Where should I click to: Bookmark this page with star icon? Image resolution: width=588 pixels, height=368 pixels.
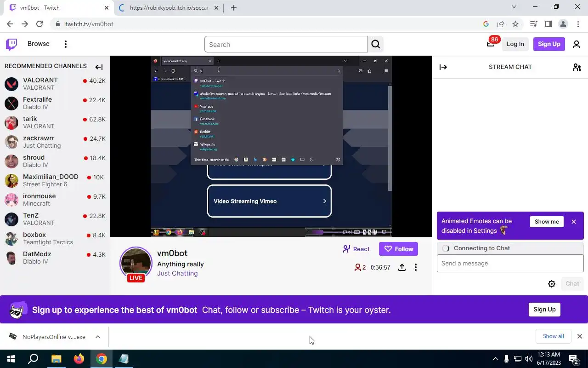515,24
